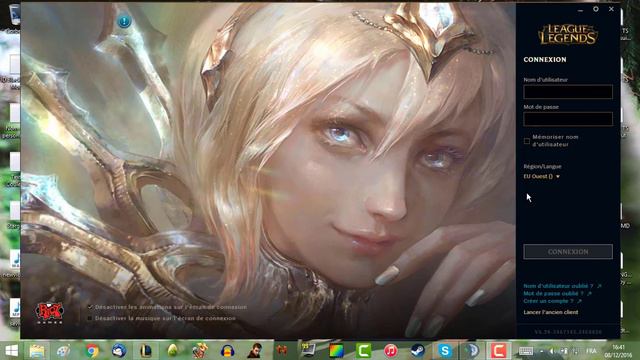Viewport: 640px width, 360px height.
Task: Open File Explorer from taskbar
Action: pos(37,351)
